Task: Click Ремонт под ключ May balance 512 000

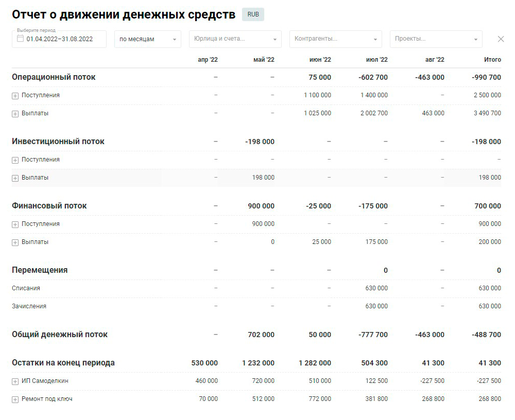Action: pos(263,399)
